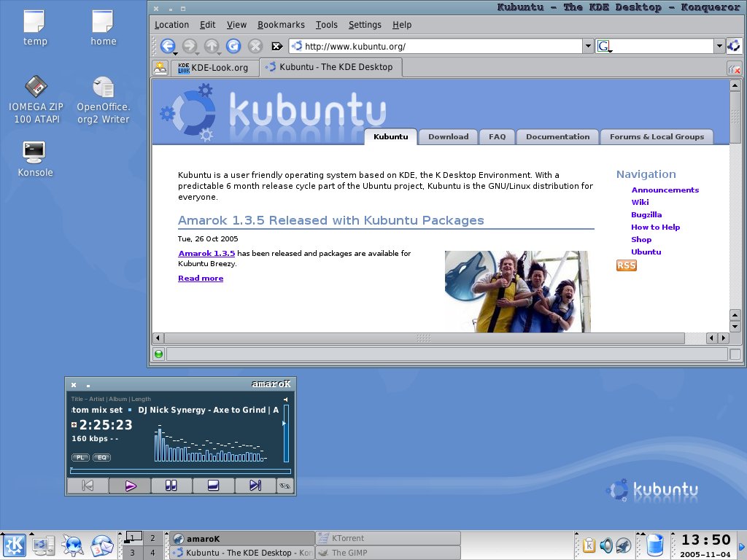This screenshot has width=747, height=560.
Task: Click the amaroK volume slider
Action: [x=286, y=433]
